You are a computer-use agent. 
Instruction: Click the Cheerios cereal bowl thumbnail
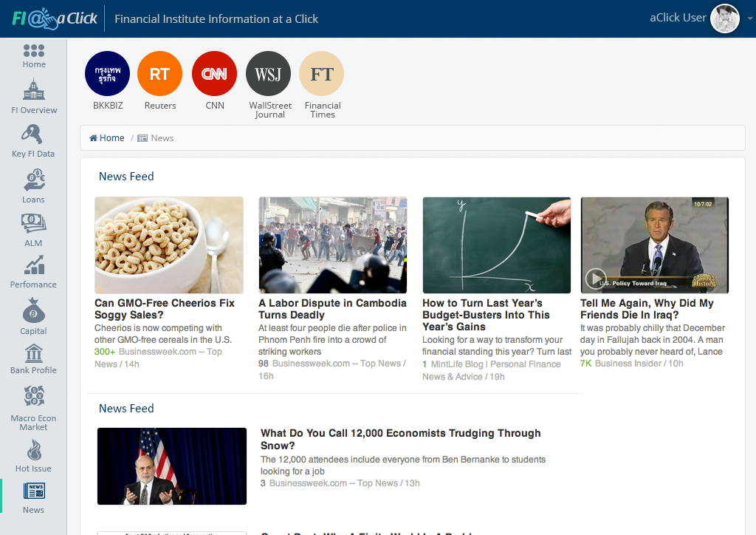pyautogui.click(x=169, y=245)
